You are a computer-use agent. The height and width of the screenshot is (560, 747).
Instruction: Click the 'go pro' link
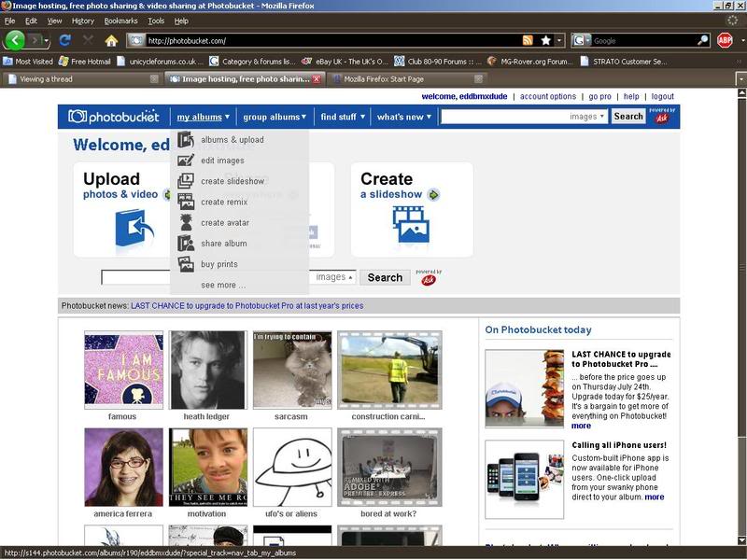tap(599, 96)
